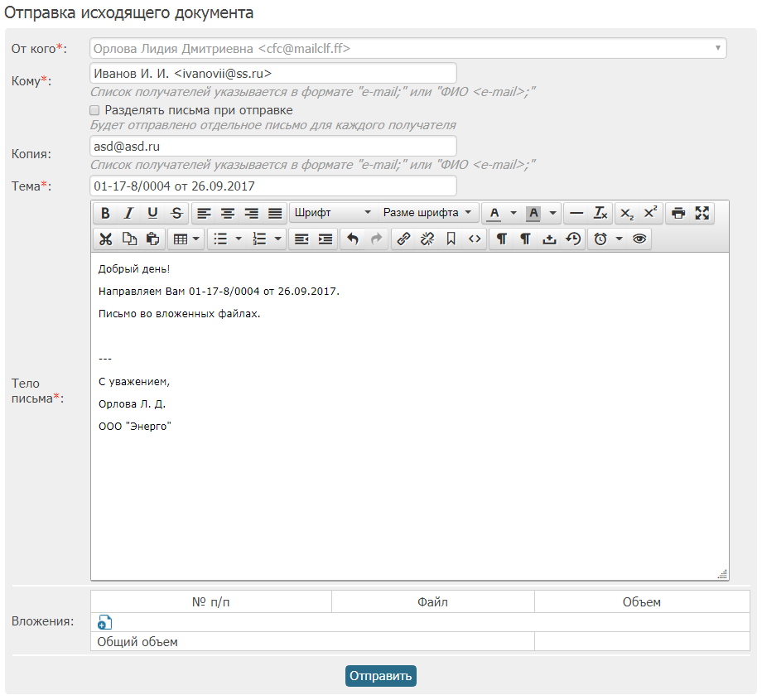Expand the alarm clock dropdown arrow
Viewport: 762px width, 700px height.
(620, 239)
